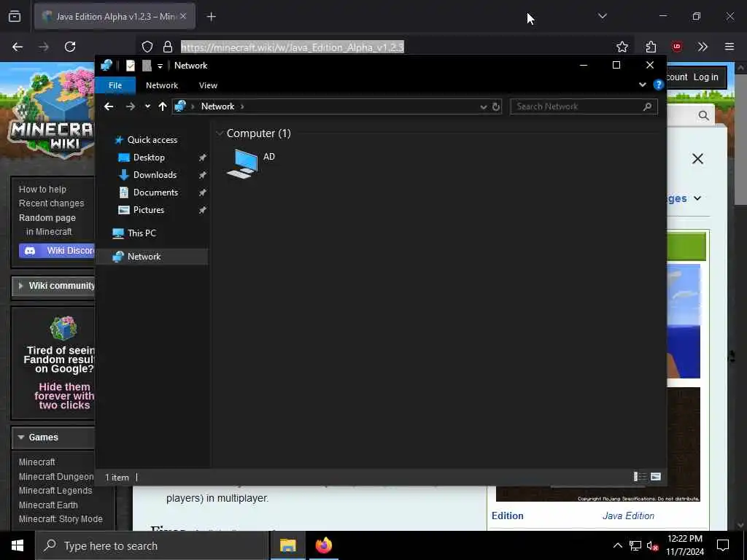The height and width of the screenshot is (560, 747).
Task: Open File Explorer from taskbar
Action: point(287,545)
